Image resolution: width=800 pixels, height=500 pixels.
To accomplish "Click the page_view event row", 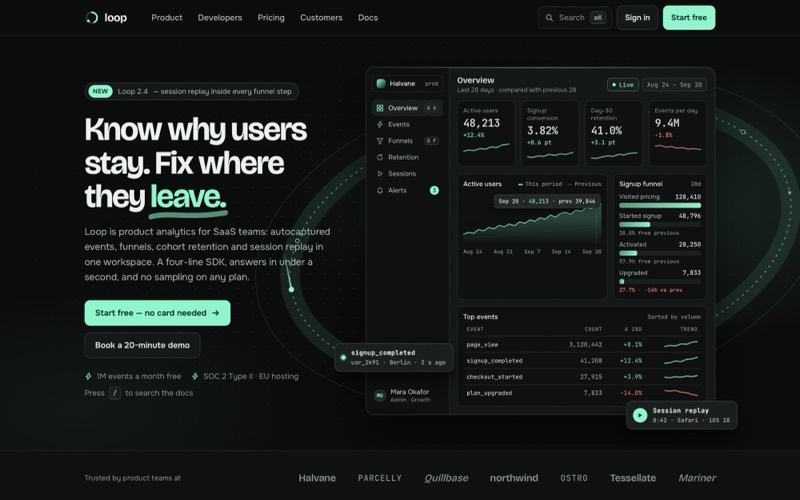I will 582,345.
